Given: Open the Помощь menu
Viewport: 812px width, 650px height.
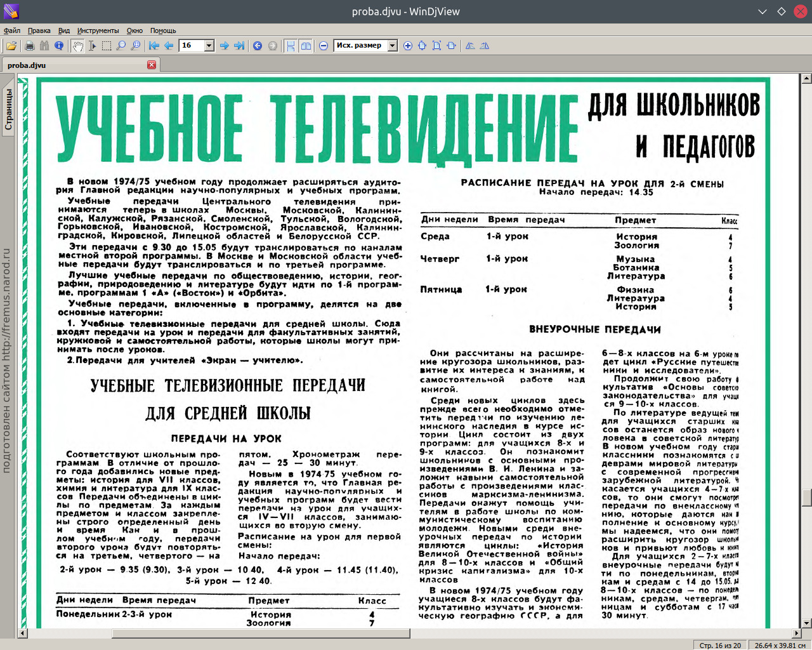Looking at the screenshot, I should click(x=163, y=30).
